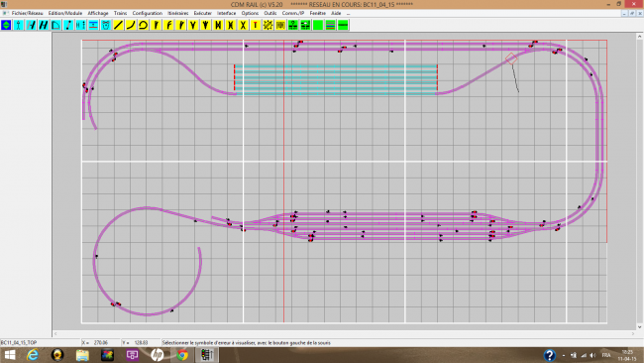The width and height of the screenshot is (644, 363).
Task: Click the cyan horizontal bar with red line icon
Action: pyautogui.click(x=93, y=25)
